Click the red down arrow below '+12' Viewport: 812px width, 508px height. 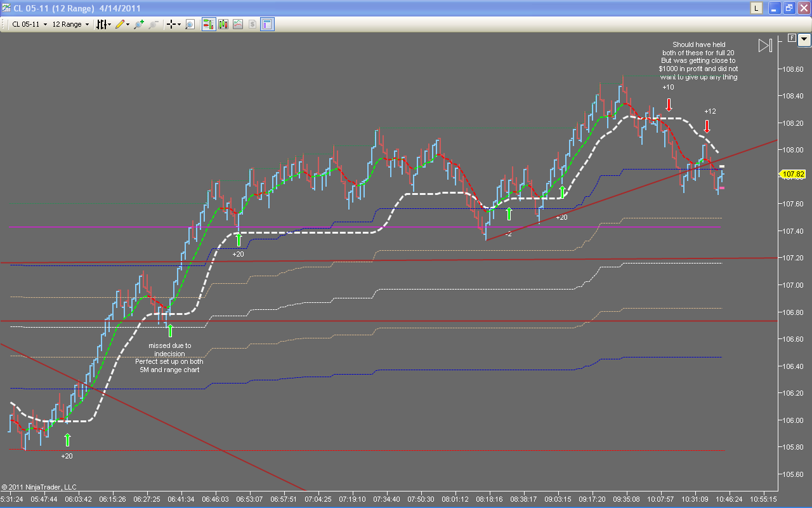click(707, 126)
